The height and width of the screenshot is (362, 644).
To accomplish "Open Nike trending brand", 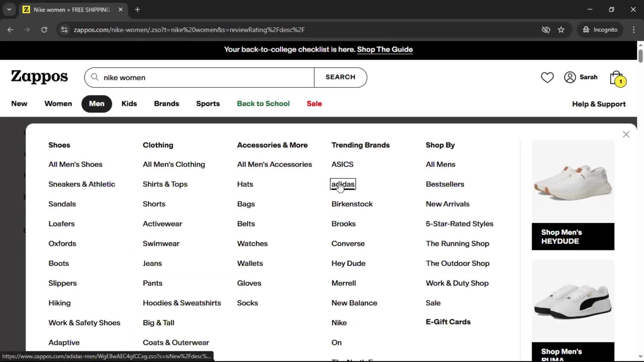I will 339,322.
